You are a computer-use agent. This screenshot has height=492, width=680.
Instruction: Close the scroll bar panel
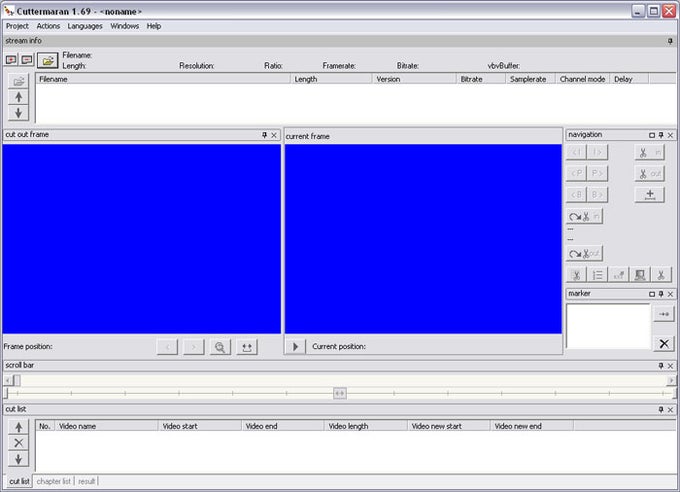[670, 366]
